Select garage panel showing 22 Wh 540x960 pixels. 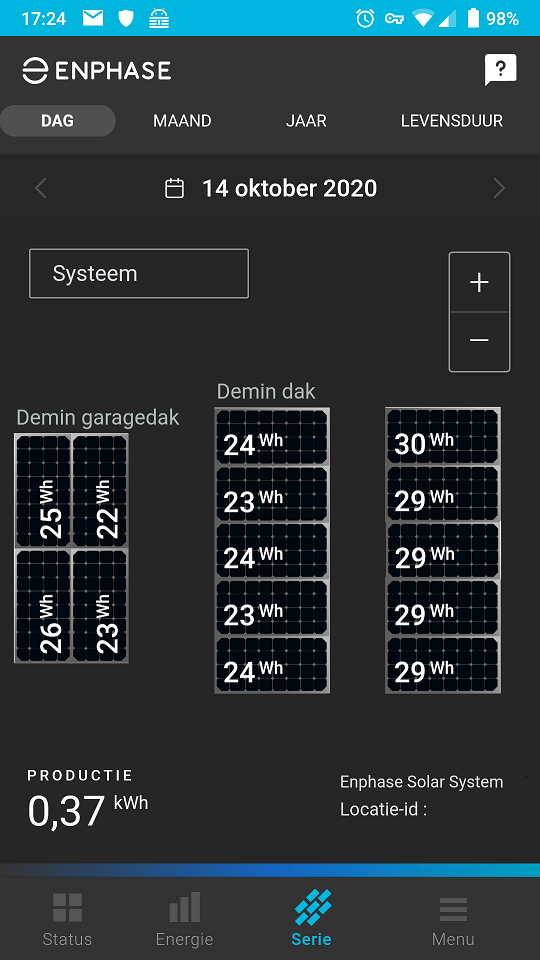tap(100, 491)
